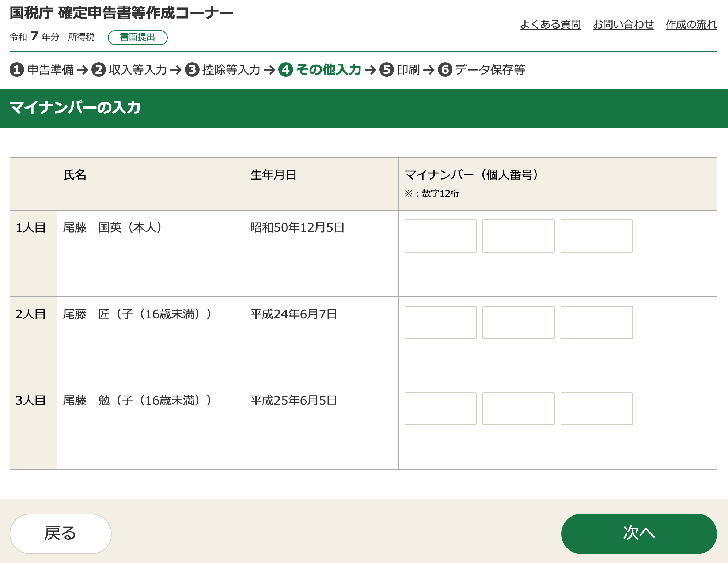Focus first My Number box for 尾藤 国英
The width and height of the screenshot is (728, 563).
click(440, 236)
